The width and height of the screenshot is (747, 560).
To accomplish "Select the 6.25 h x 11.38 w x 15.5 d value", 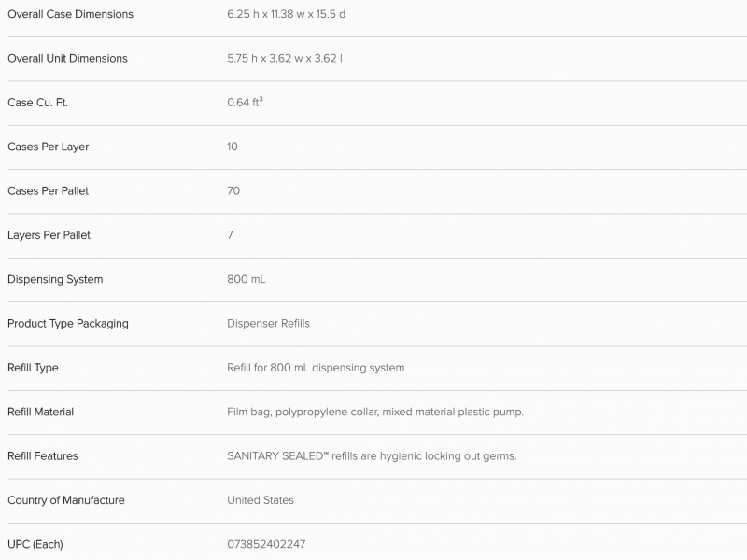I will click(x=287, y=14).
